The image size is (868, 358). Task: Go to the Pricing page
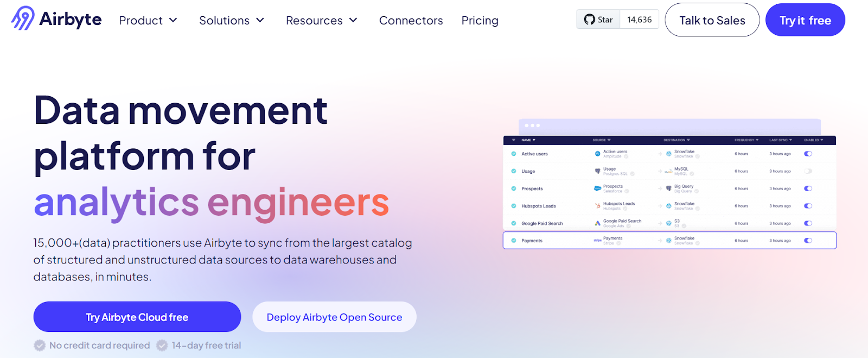480,21
